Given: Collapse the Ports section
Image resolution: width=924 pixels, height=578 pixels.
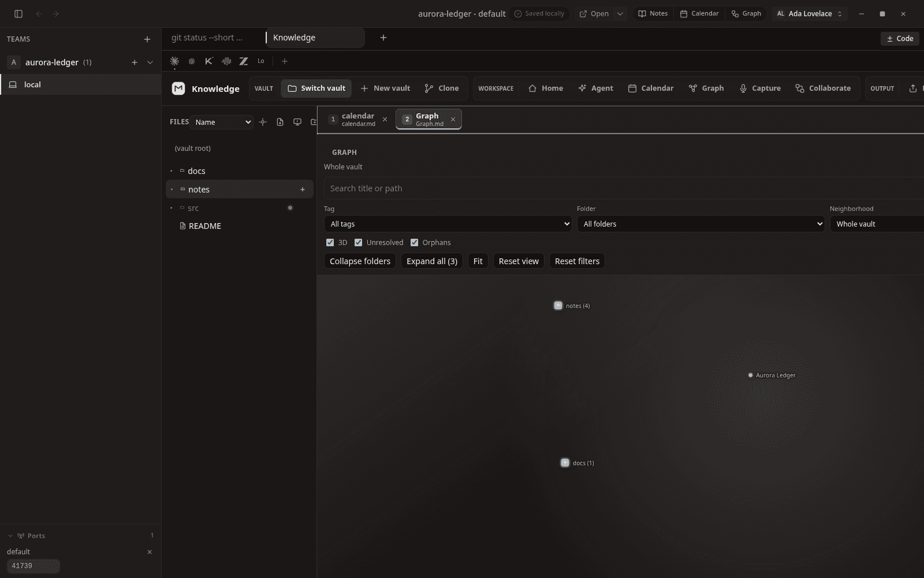Looking at the screenshot, I should (x=10, y=536).
